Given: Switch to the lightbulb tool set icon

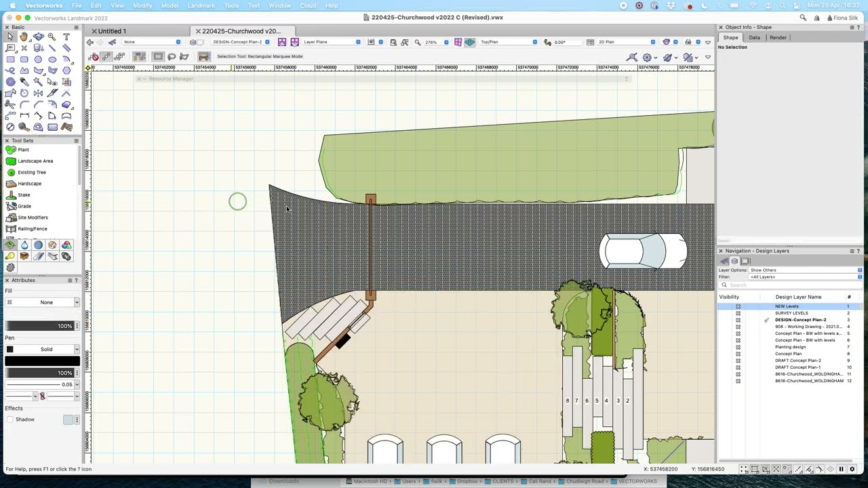Looking at the screenshot, I should [x=10, y=256].
